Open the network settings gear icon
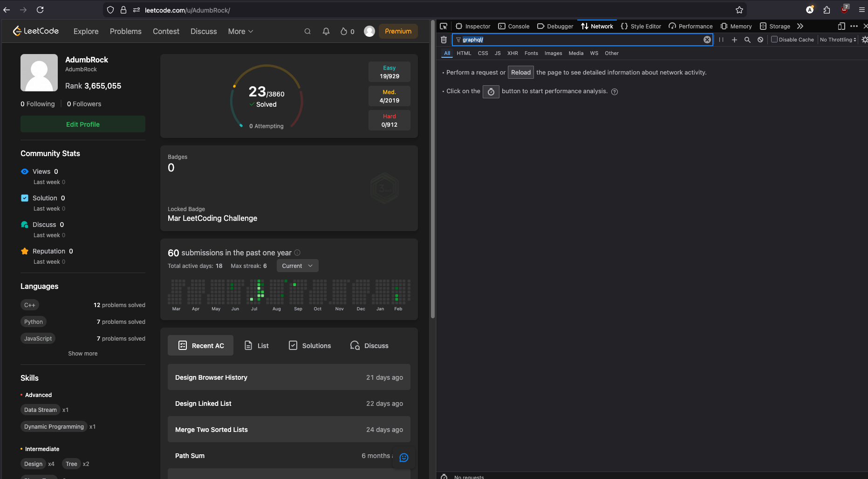The image size is (868, 479). click(864, 40)
